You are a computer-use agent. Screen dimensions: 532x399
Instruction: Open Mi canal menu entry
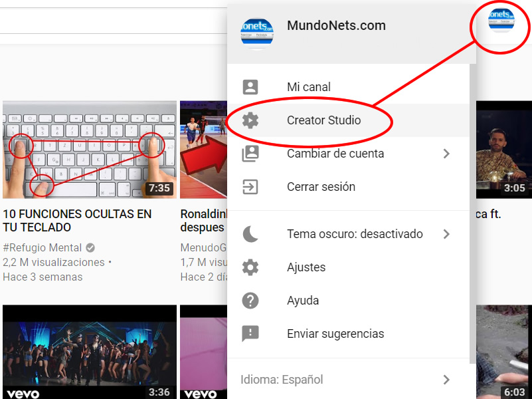click(x=349, y=87)
